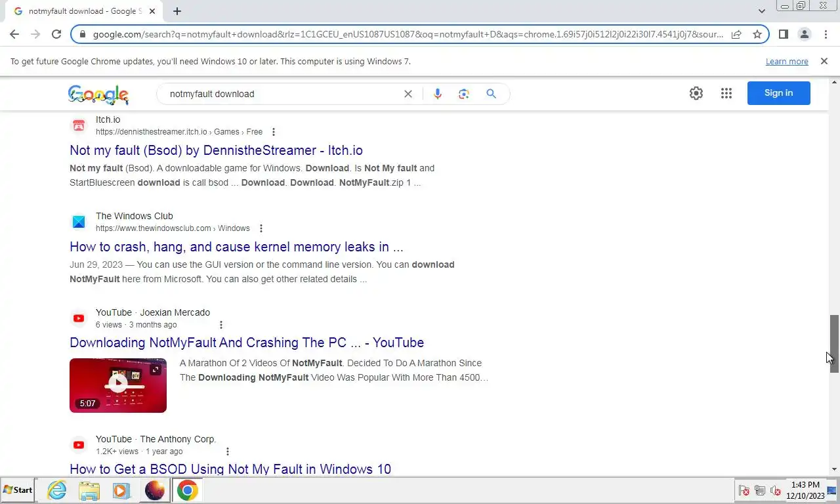Go back with the browser back arrow

pos(14,34)
